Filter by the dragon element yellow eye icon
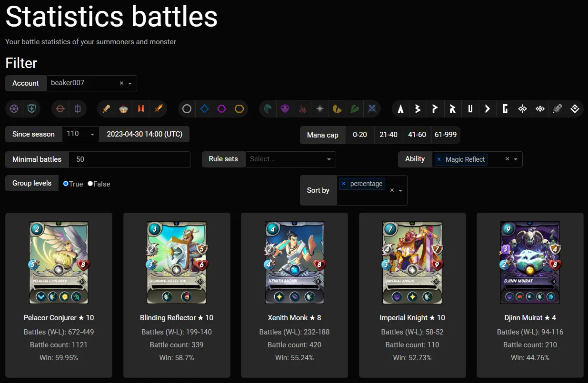This screenshot has width=588, height=383. (337, 109)
